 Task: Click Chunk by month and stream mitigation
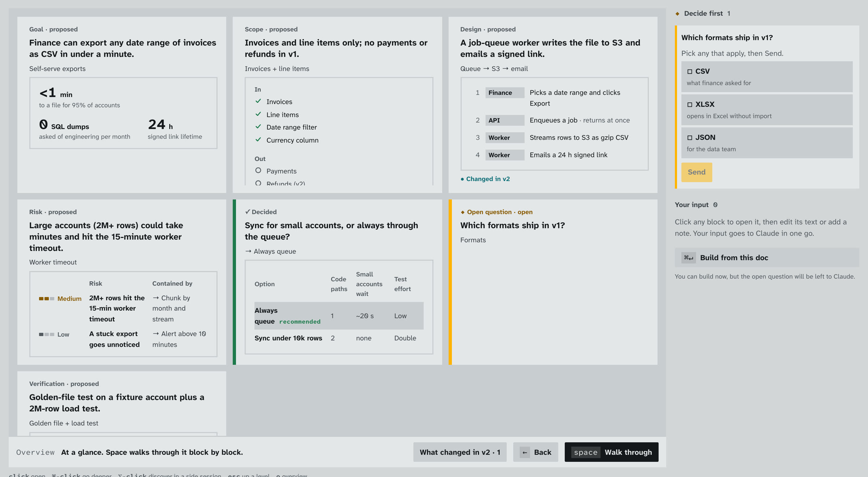171,308
